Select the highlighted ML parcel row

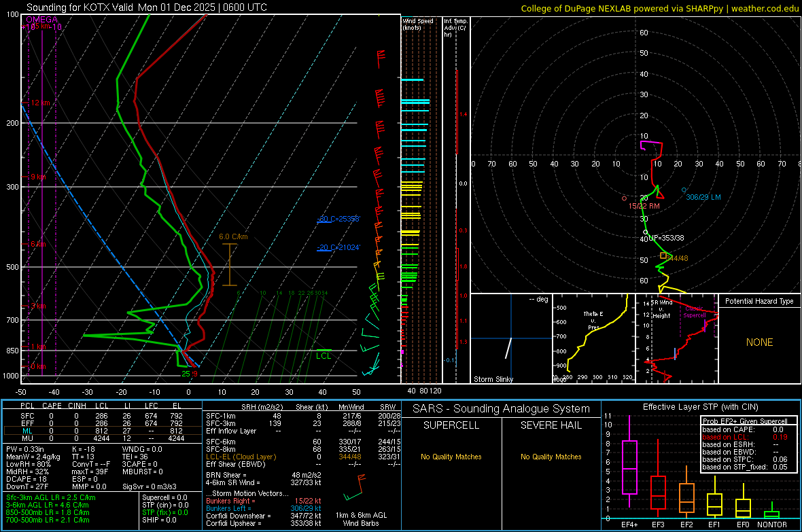pyautogui.click(x=102, y=431)
